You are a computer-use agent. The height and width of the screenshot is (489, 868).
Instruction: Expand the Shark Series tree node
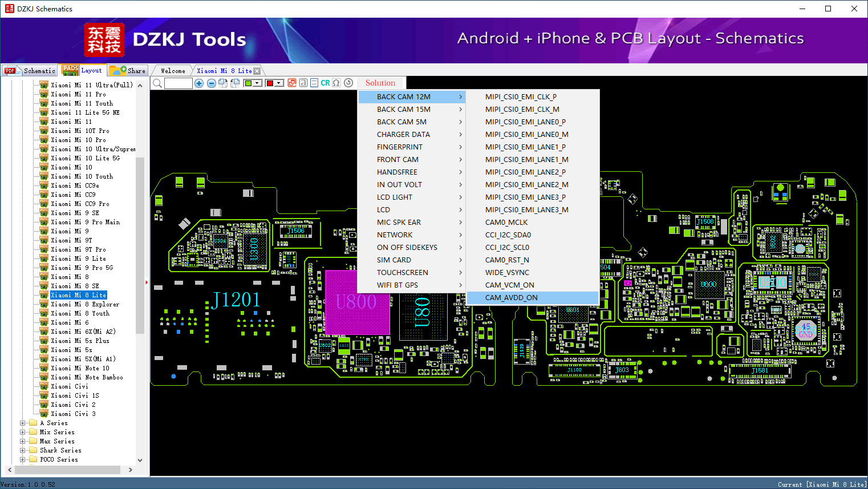[23, 450]
